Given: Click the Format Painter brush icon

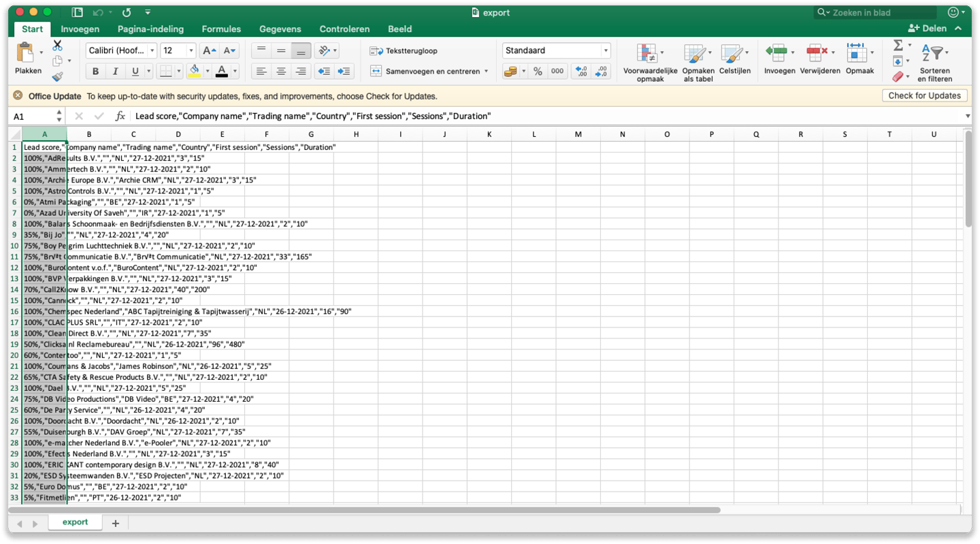Looking at the screenshot, I should point(57,77).
